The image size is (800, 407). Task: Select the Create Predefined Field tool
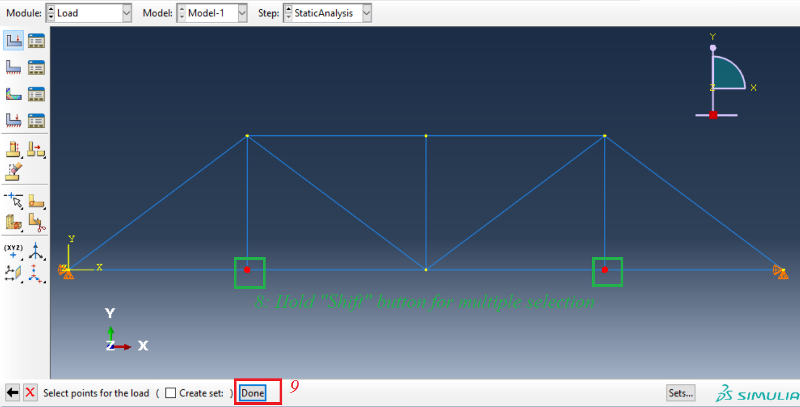click(x=14, y=94)
